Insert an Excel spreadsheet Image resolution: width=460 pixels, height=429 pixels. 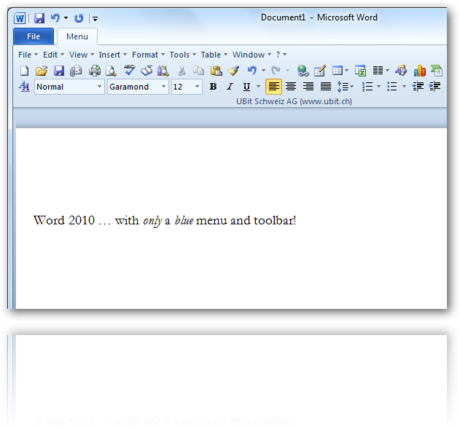(360, 71)
